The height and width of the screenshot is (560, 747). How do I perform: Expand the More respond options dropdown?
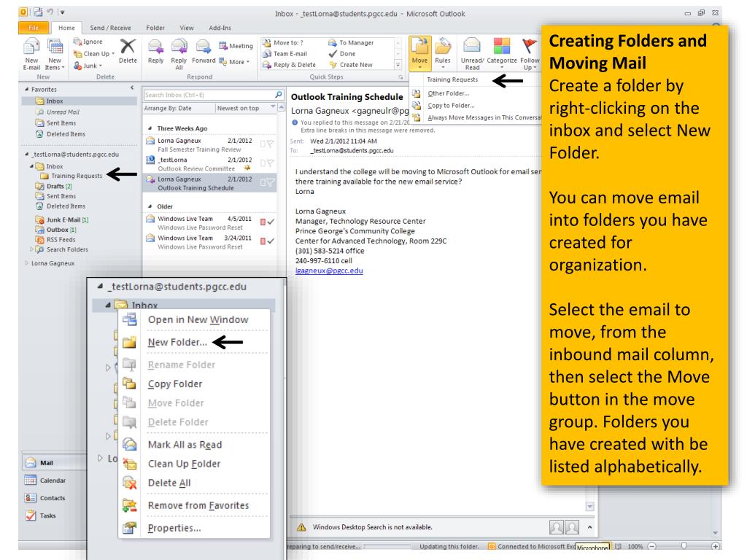[x=234, y=62]
